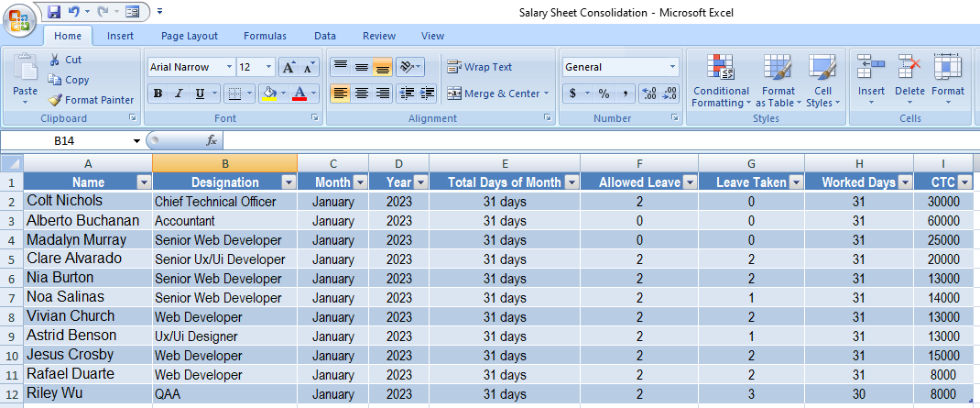
Task: Open the Leave Taken filter dropdown
Action: pyautogui.click(x=796, y=182)
